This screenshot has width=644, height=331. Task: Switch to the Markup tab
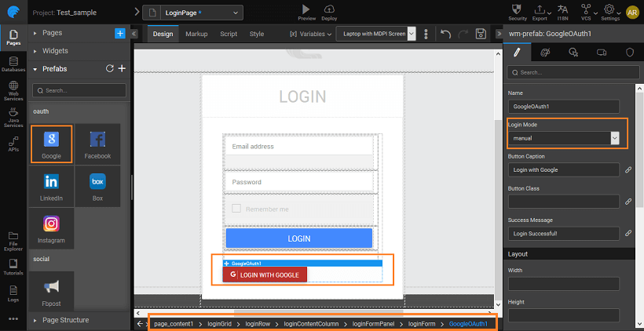pyautogui.click(x=196, y=34)
